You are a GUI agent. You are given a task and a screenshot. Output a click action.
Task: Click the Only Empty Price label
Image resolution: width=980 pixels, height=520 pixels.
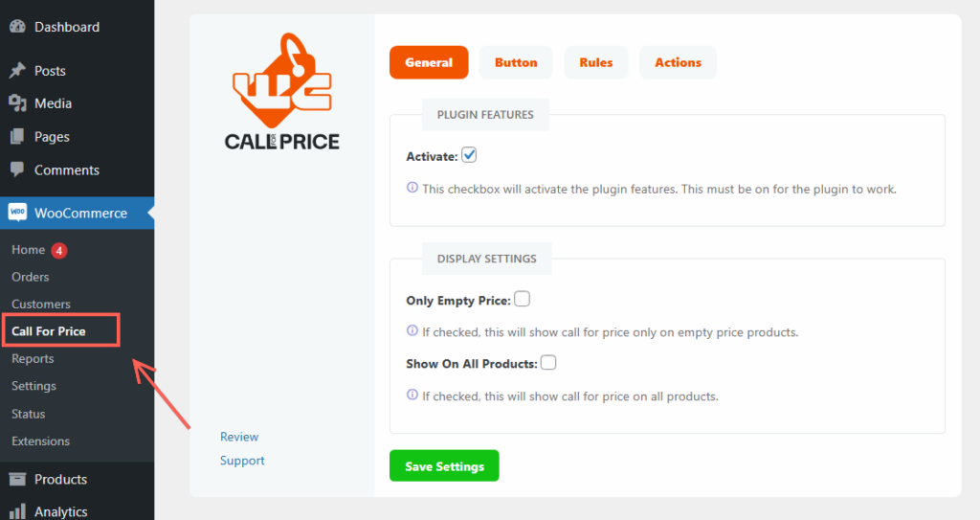pos(458,301)
